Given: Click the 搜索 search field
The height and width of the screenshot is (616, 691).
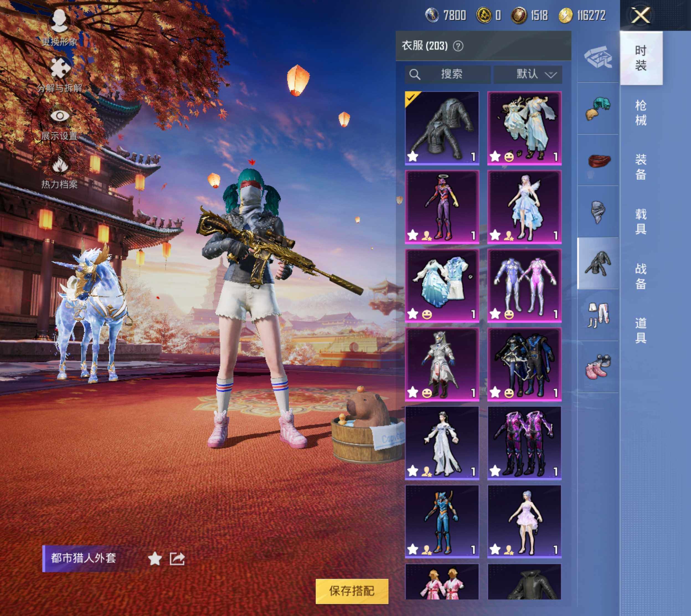Looking at the screenshot, I should (447, 74).
